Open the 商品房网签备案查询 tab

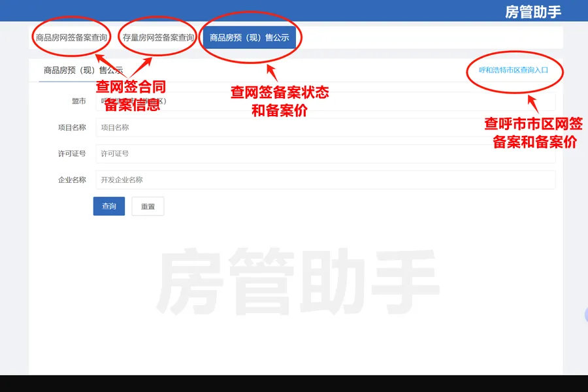pos(71,38)
